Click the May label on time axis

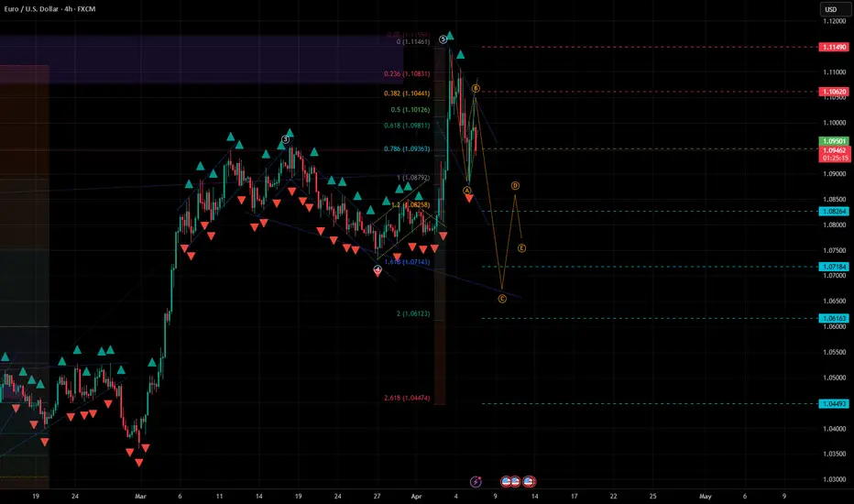(x=706, y=497)
